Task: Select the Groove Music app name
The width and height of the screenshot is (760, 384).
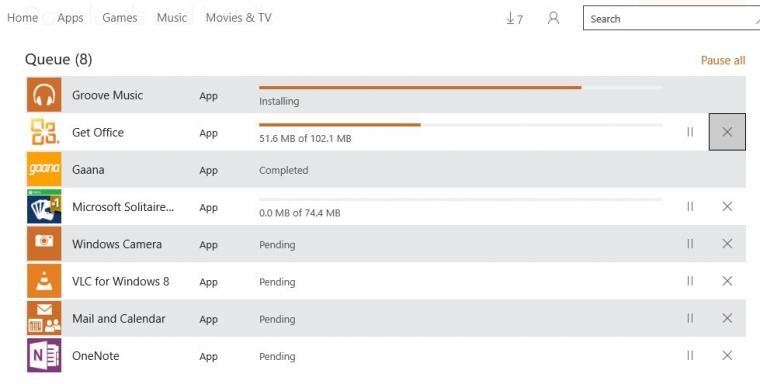Action: [x=108, y=95]
